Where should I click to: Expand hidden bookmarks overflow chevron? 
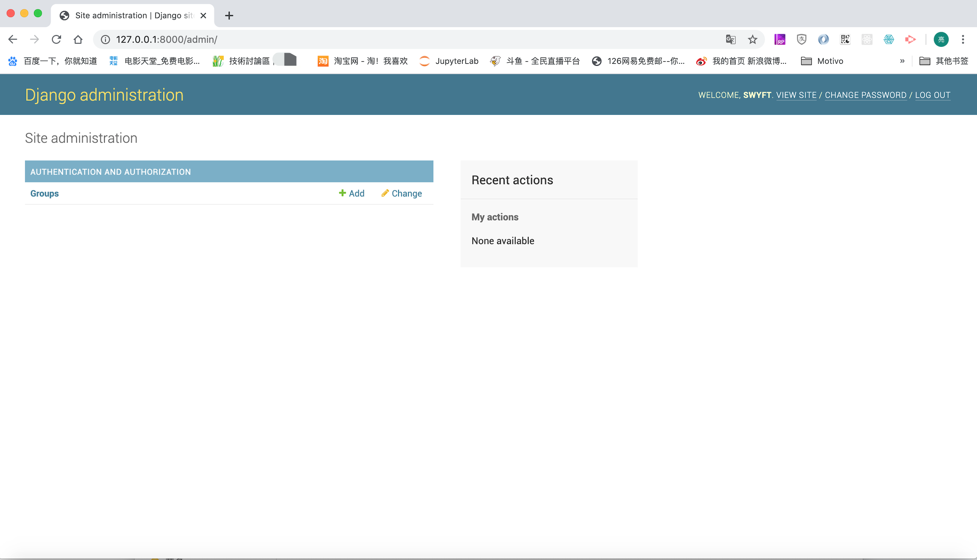tap(903, 61)
